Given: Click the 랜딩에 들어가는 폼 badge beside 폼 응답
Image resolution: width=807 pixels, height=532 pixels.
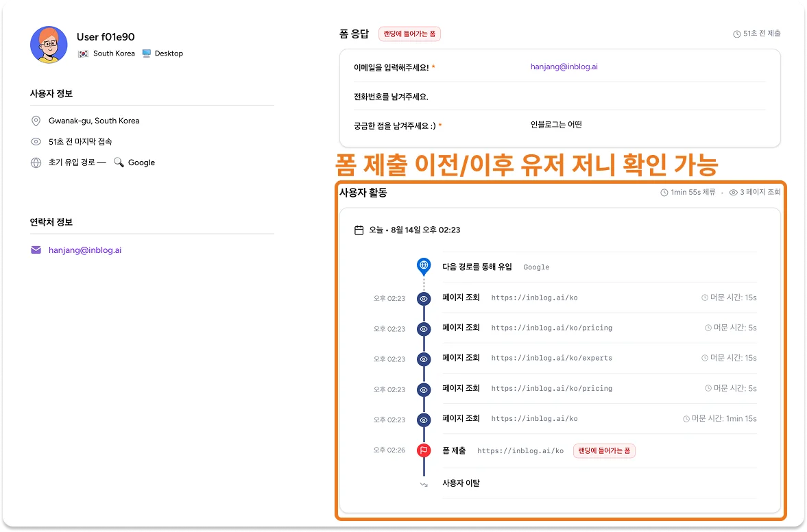Looking at the screenshot, I should tap(410, 34).
